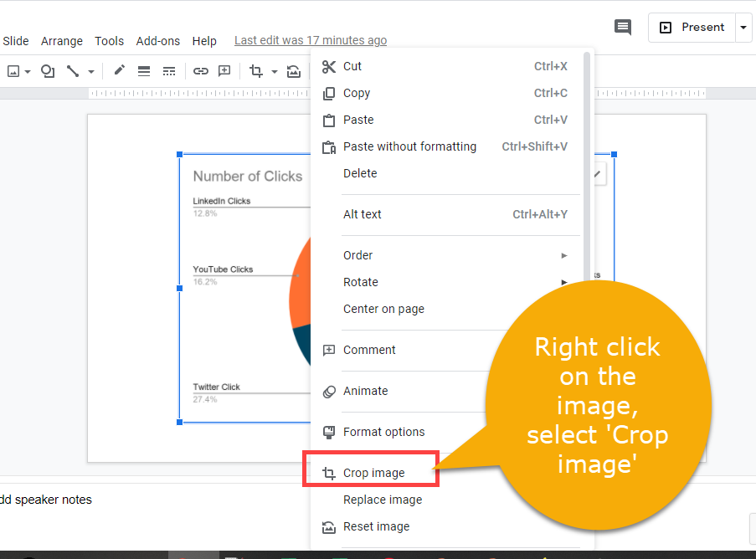Open the Help menu
756x559 pixels.
tap(204, 41)
